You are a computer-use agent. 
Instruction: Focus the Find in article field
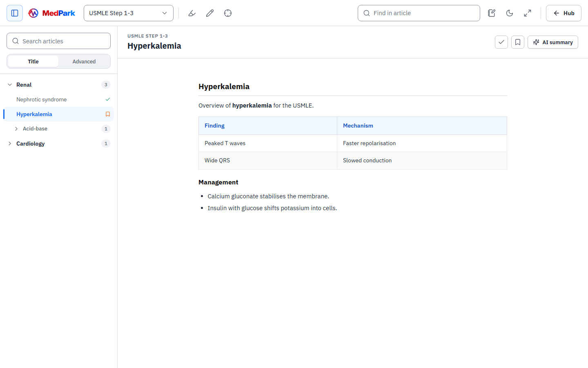click(419, 13)
